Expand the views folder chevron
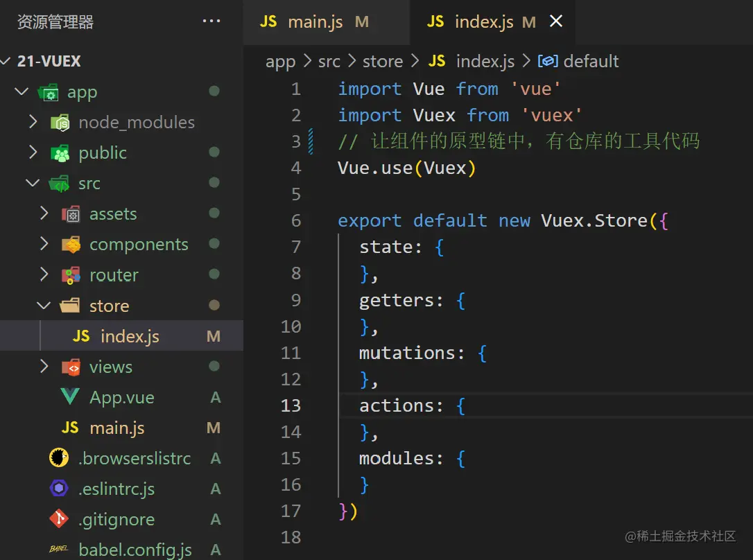Screen dimensions: 753x560 point(44,367)
